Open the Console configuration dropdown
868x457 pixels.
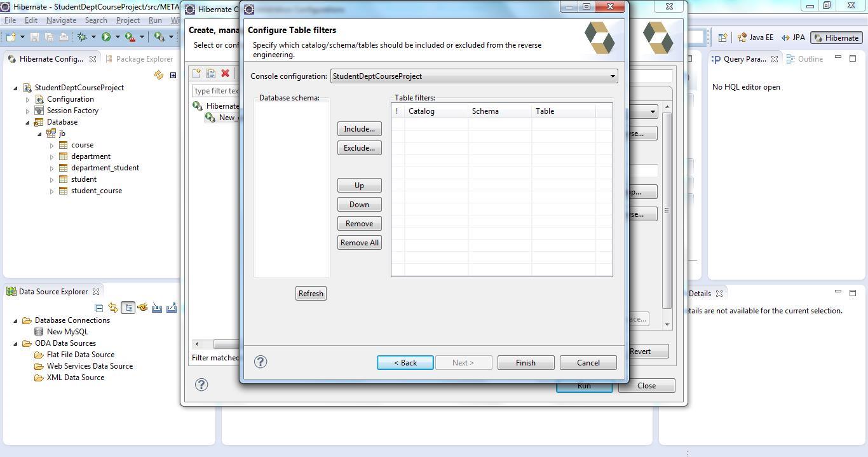pos(474,76)
